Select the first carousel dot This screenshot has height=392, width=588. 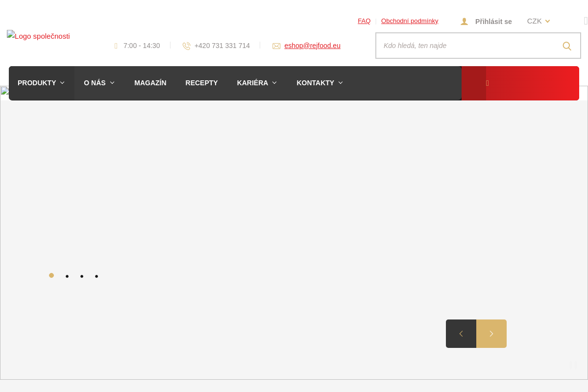(x=51, y=275)
